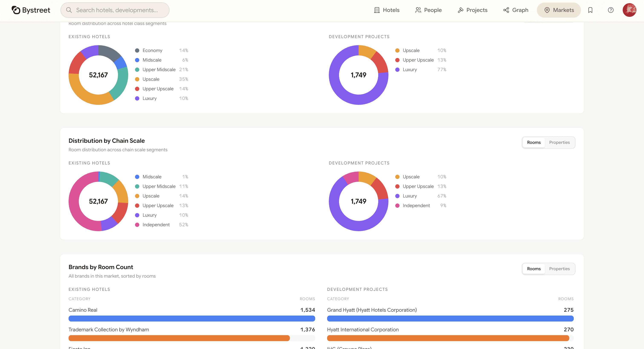Click the search magnifier icon

(69, 10)
